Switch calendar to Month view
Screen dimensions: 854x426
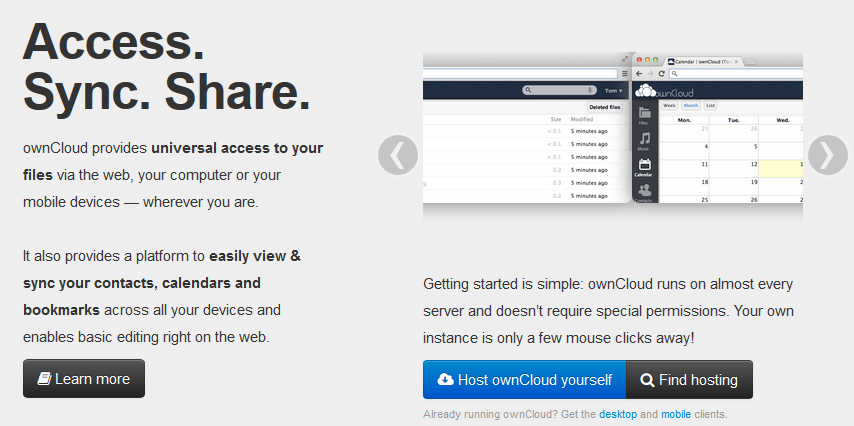pos(691,106)
